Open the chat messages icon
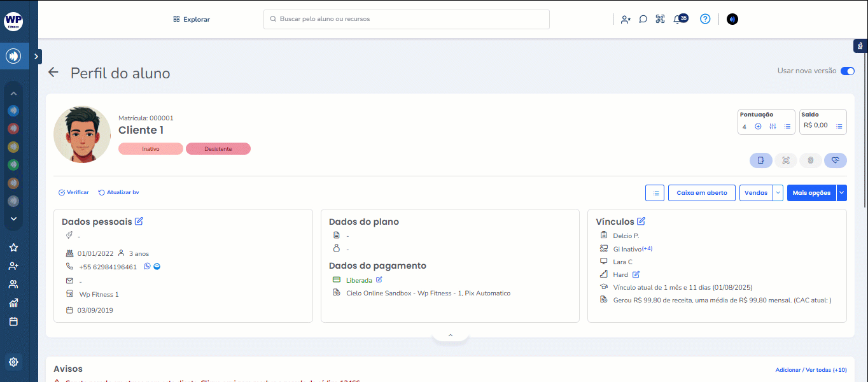The width and height of the screenshot is (868, 382). click(643, 19)
